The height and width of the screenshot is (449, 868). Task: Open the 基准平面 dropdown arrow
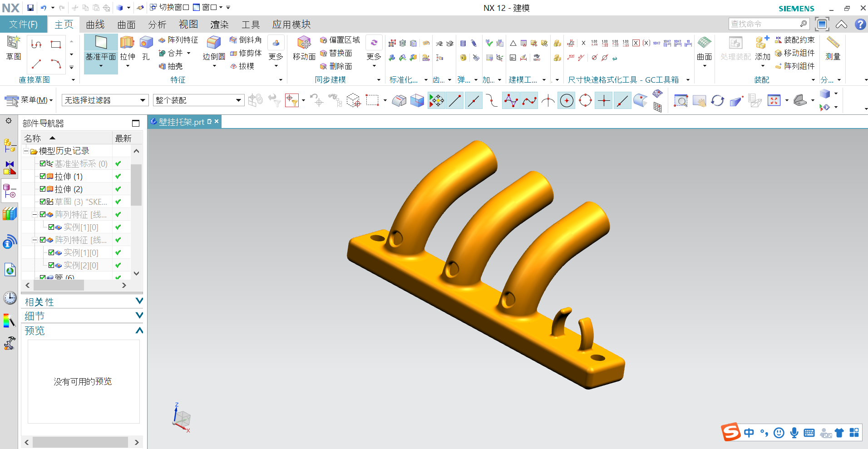point(101,67)
